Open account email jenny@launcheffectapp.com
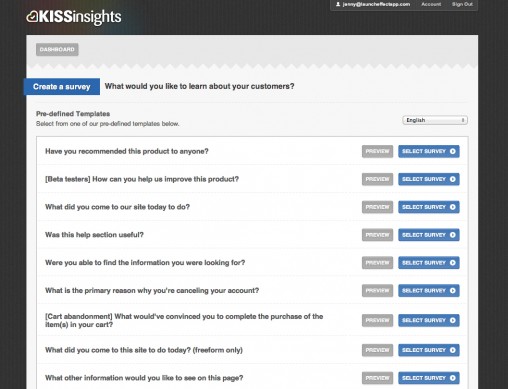 376,4
